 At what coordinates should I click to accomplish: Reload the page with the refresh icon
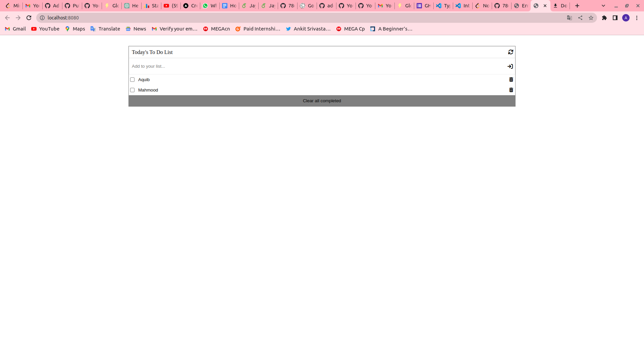[x=29, y=18]
